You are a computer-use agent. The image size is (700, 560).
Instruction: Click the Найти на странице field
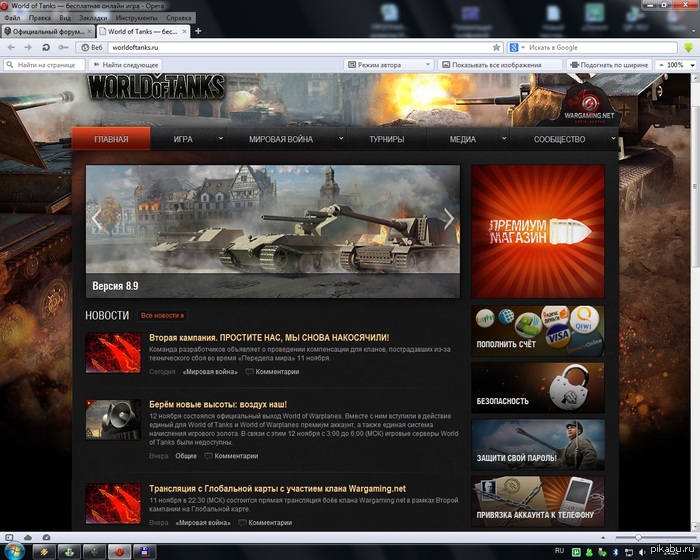44,65
